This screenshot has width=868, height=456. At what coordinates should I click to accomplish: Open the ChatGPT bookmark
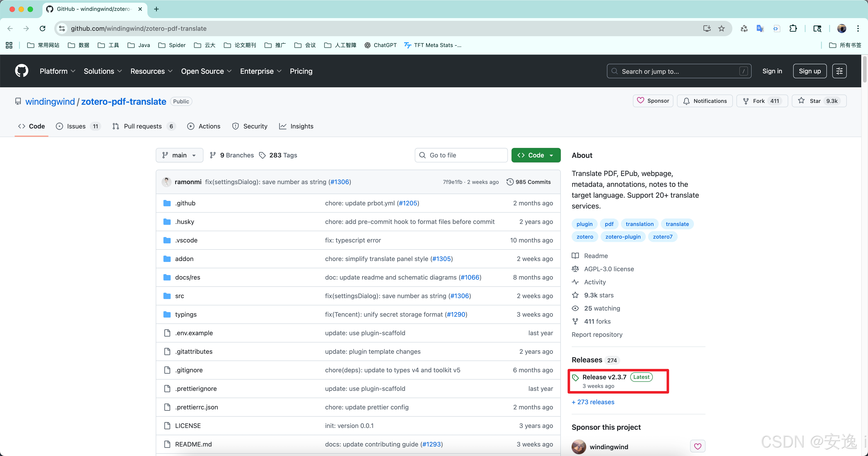[x=381, y=45]
